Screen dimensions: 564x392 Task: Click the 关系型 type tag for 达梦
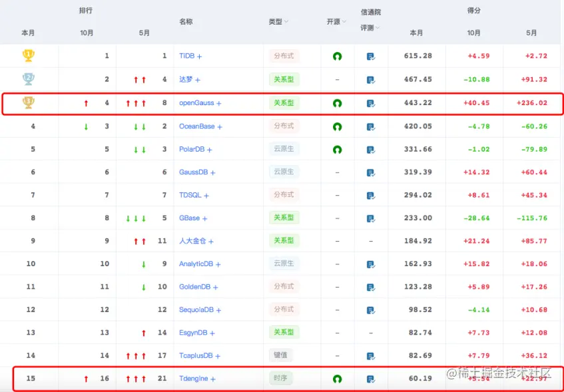coord(284,79)
